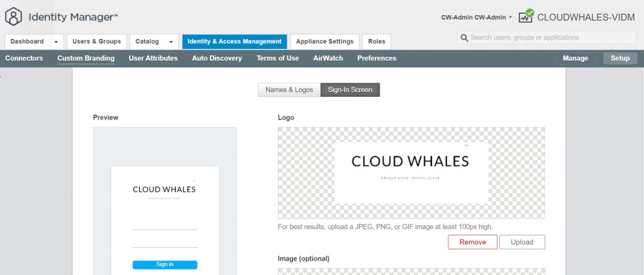644x275 pixels.
Task: Click the 'Image (optional)' label
Action: (x=304, y=259)
